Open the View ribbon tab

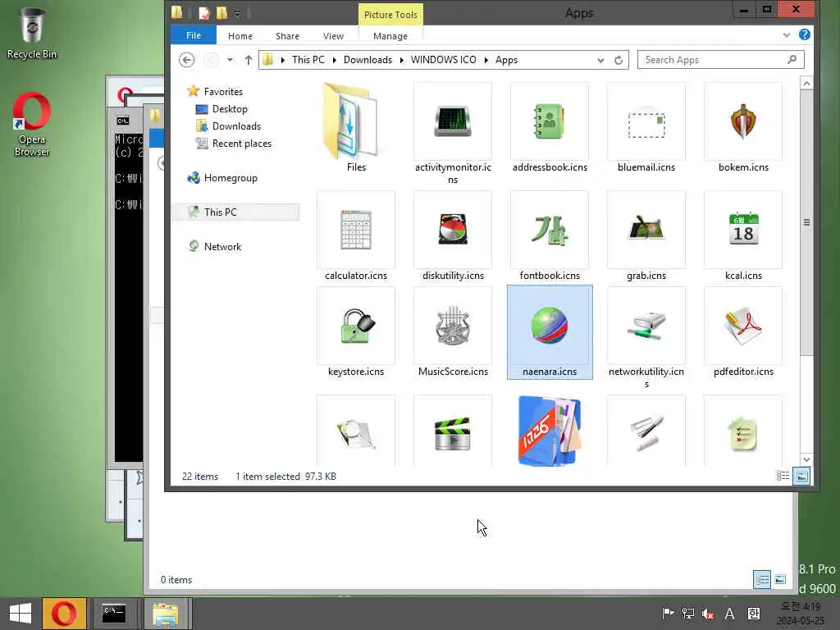pos(333,36)
